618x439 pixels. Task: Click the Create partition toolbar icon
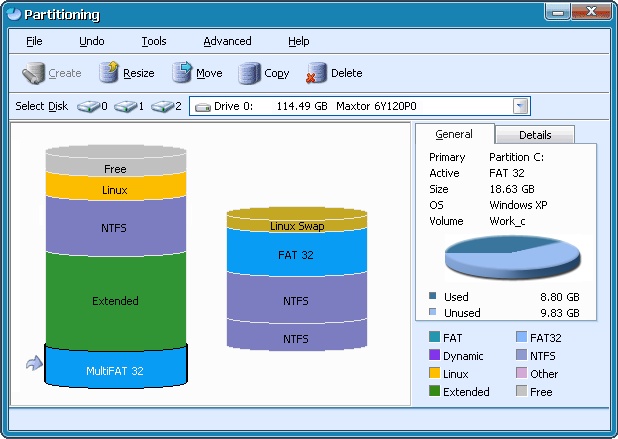[x=34, y=73]
